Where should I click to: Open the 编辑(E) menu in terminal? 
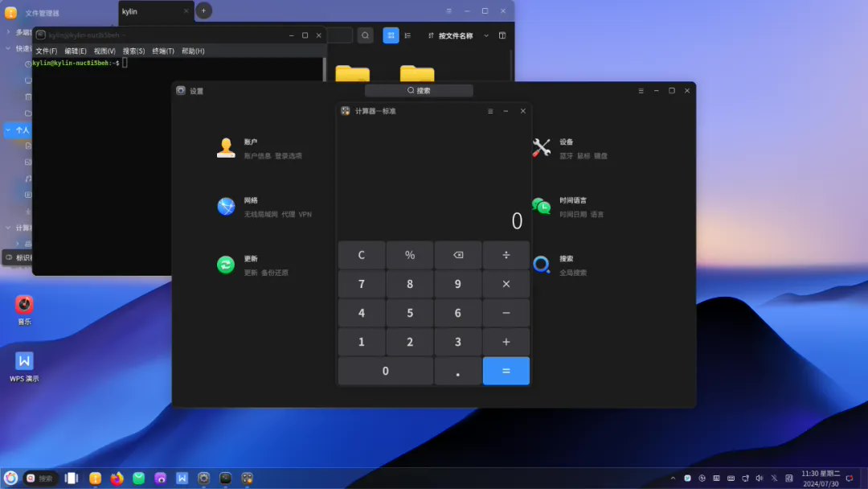(76, 51)
